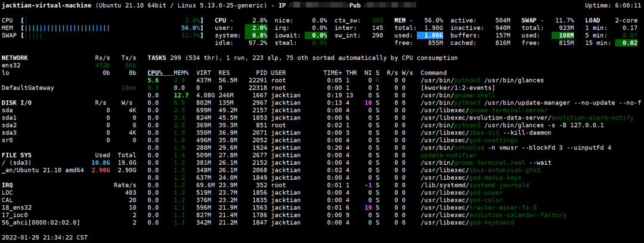
Task: Select the gsd-xsettings command
Action: point(469,141)
